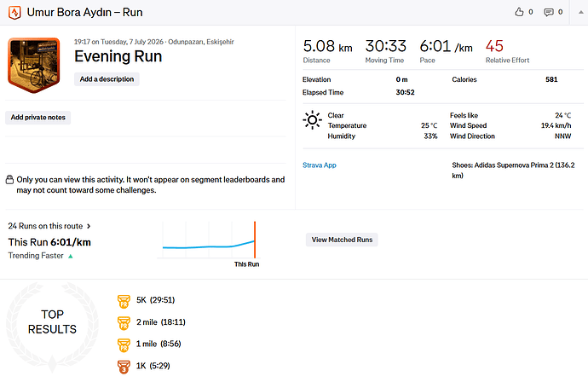Image resolution: width=588 pixels, height=382 pixels.
Task: Click the Add a description button
Action: 107,79
